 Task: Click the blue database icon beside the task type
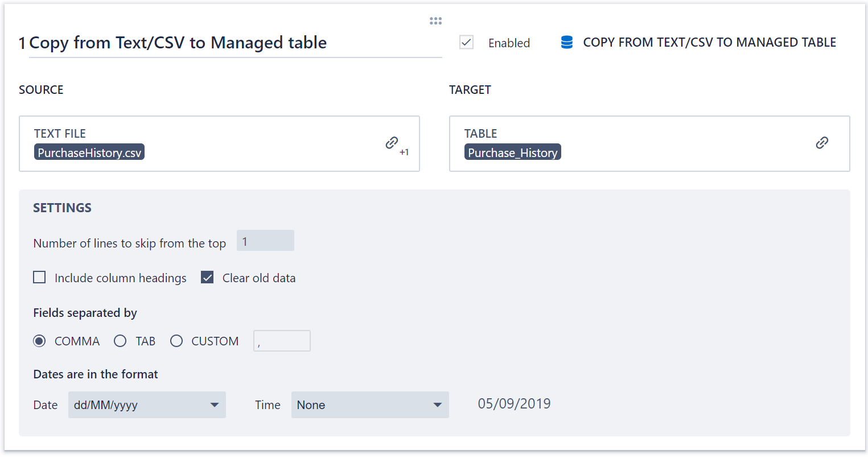tap(566, 42)
